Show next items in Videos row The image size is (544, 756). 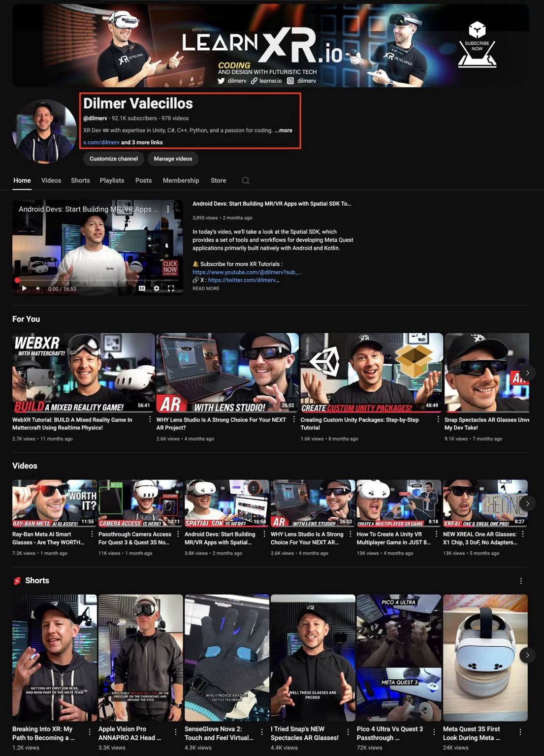[x=527, y=504]
